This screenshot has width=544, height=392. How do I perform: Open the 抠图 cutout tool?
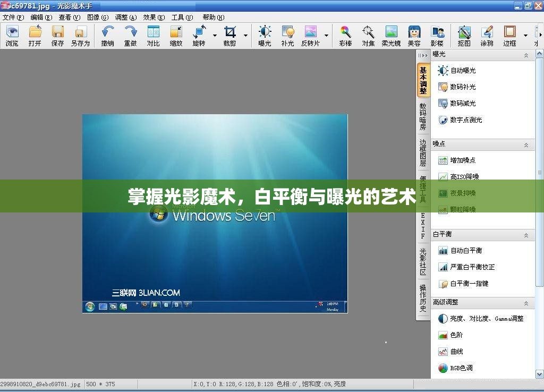point(464,36)
